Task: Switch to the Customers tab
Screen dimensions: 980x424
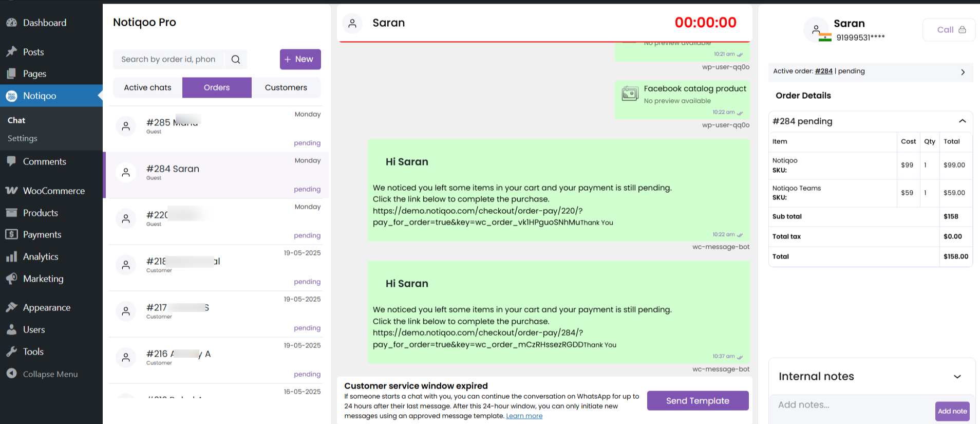Action: [286, 88]
